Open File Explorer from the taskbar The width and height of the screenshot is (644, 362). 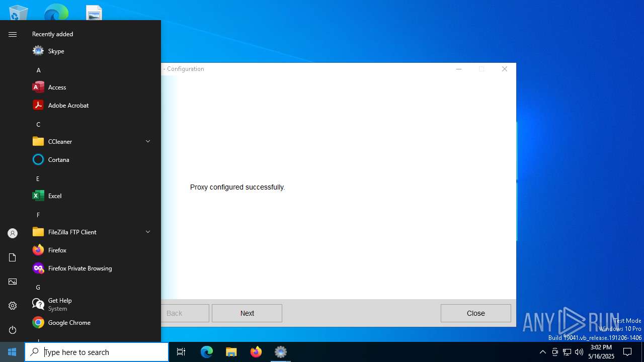point(231,352)
